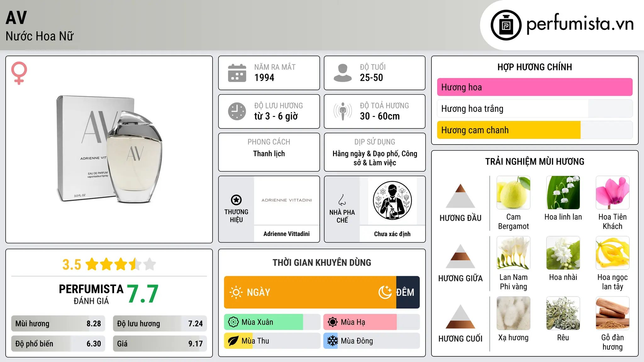Click the leaf icon for Mùa Thu
644x362 pixels.
233,341
